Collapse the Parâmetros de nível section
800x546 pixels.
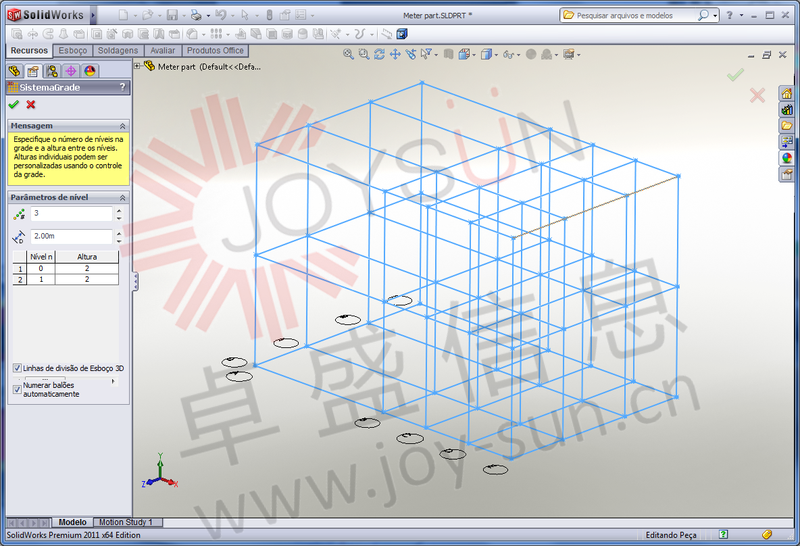pos(123,198)
